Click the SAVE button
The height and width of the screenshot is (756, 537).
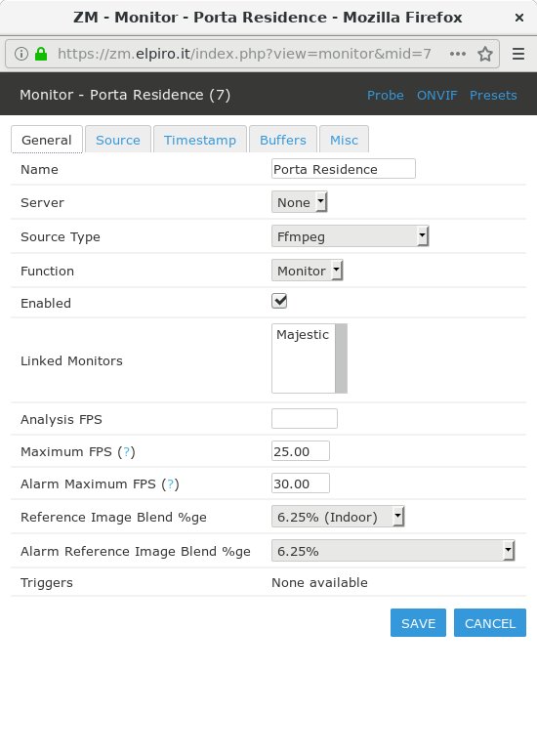coord(418,623)
